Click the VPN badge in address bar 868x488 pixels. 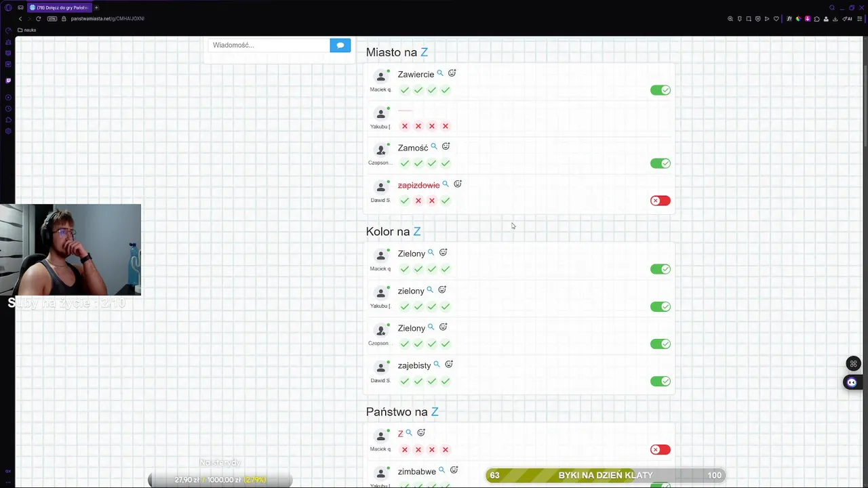[x=52, y=19]
